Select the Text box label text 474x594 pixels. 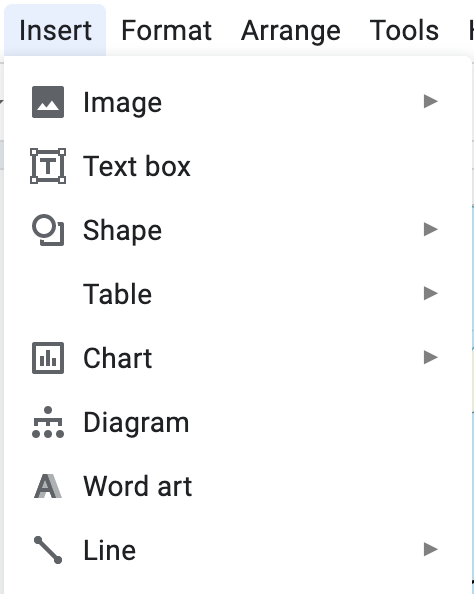pyautogui.click(x=137, y=166)
